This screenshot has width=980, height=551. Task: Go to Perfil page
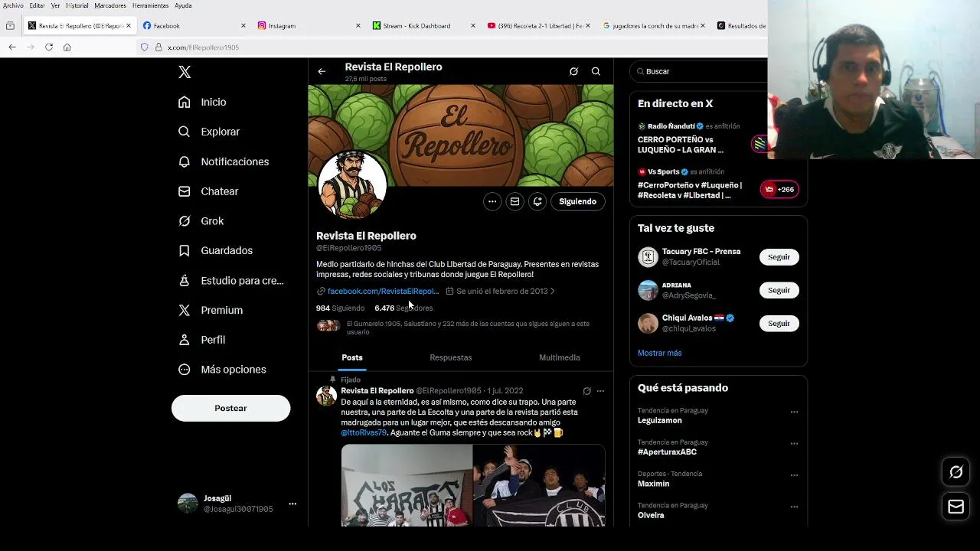202,340
